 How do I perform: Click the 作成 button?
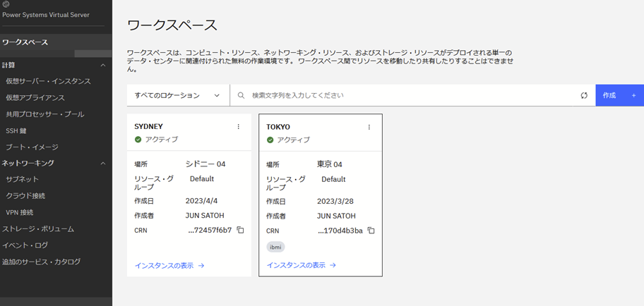[x=620, y=95]
